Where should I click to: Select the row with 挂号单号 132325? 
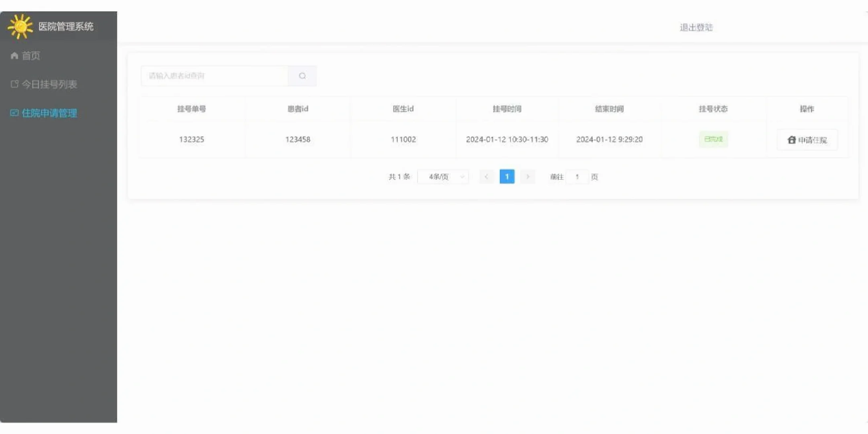pos(192,139)
